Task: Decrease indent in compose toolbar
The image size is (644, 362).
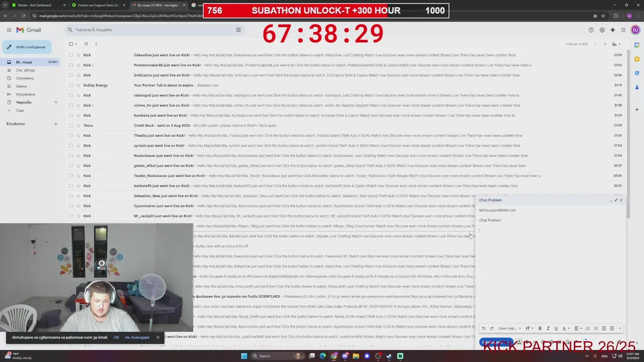Action: [603, 328]
